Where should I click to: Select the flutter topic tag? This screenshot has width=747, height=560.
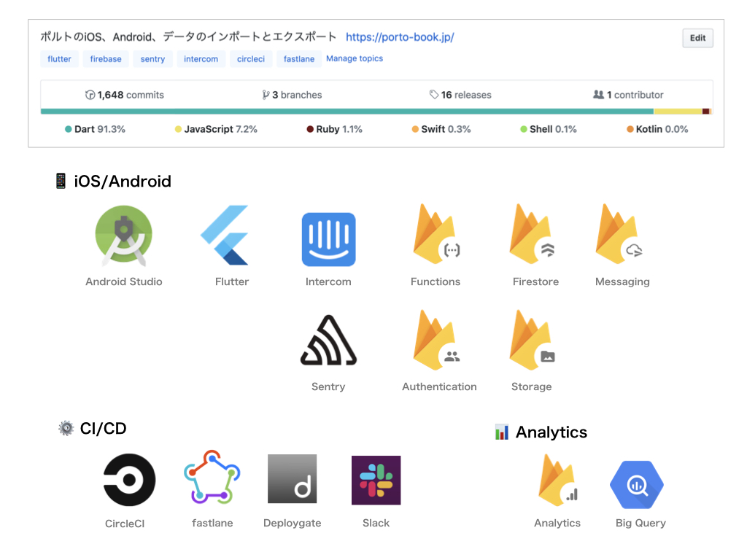tap(59, 58)
